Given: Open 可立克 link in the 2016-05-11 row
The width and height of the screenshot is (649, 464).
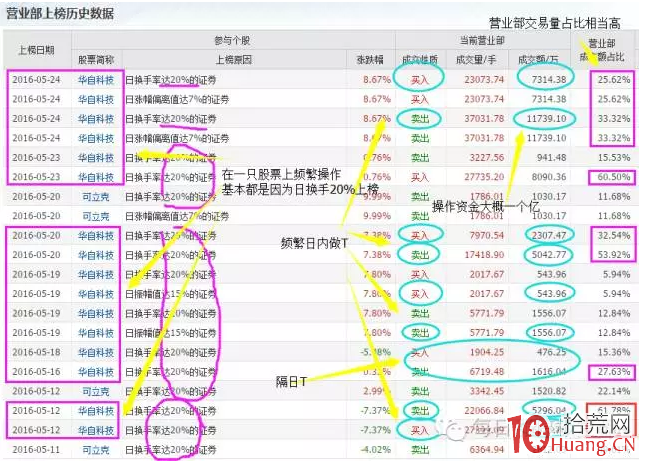Looking at the screenshot, I should pos(96,450).
